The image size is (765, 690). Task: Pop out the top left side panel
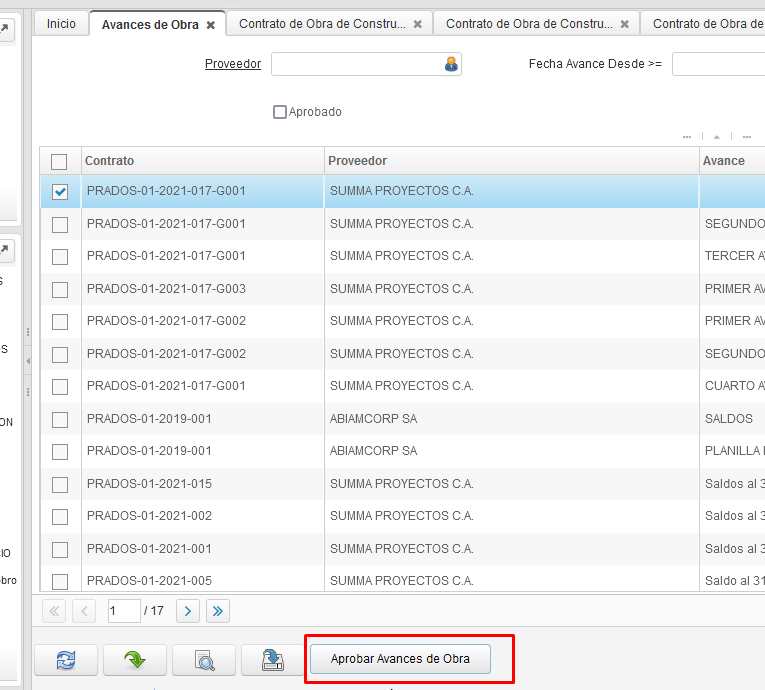click(6, 30)
